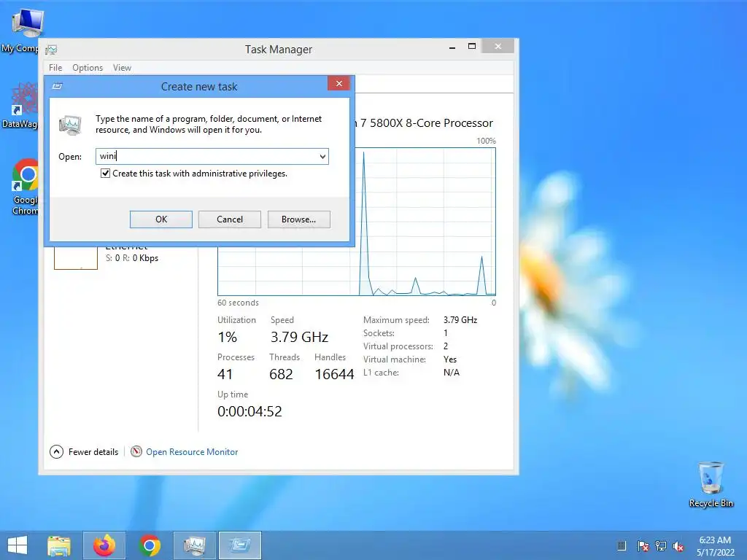Click the Run dialog monitor icon

pyautogui.click(x=71, y=125)
